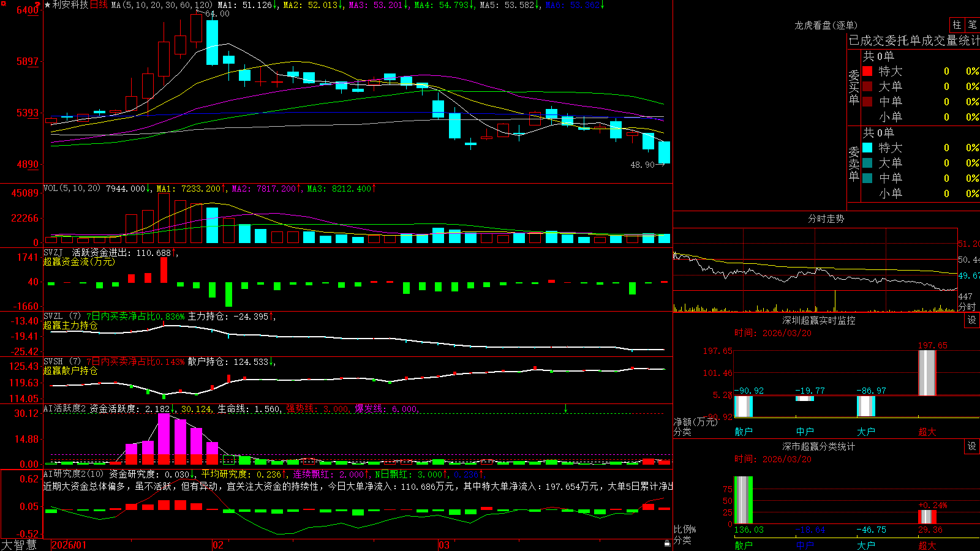The image size is (980, 551).
Task: Click the 大智慧 logo at bottom left
Action: 19,545
